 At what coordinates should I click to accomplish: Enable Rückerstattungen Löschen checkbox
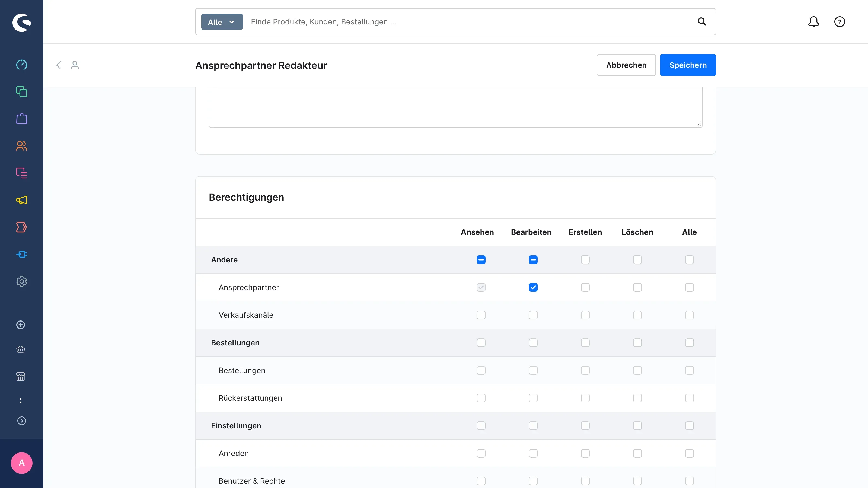click(x=637, y=398)
